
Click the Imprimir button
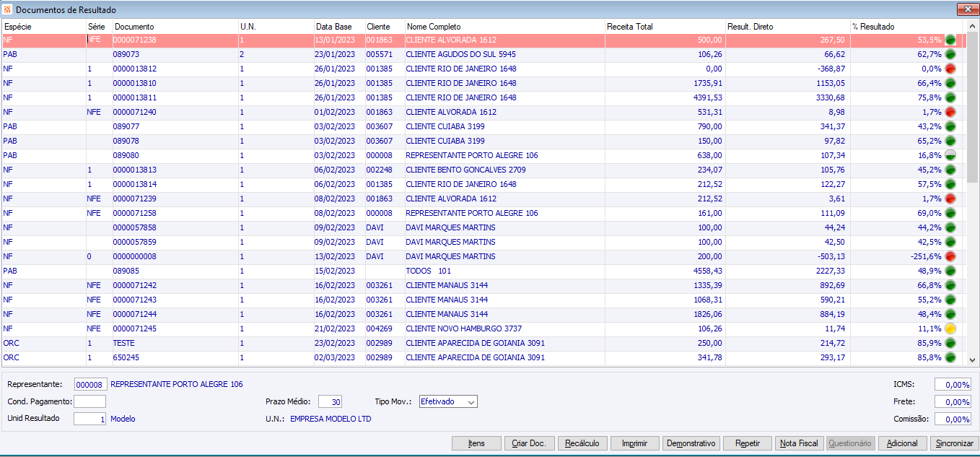(x=635, y=443)
